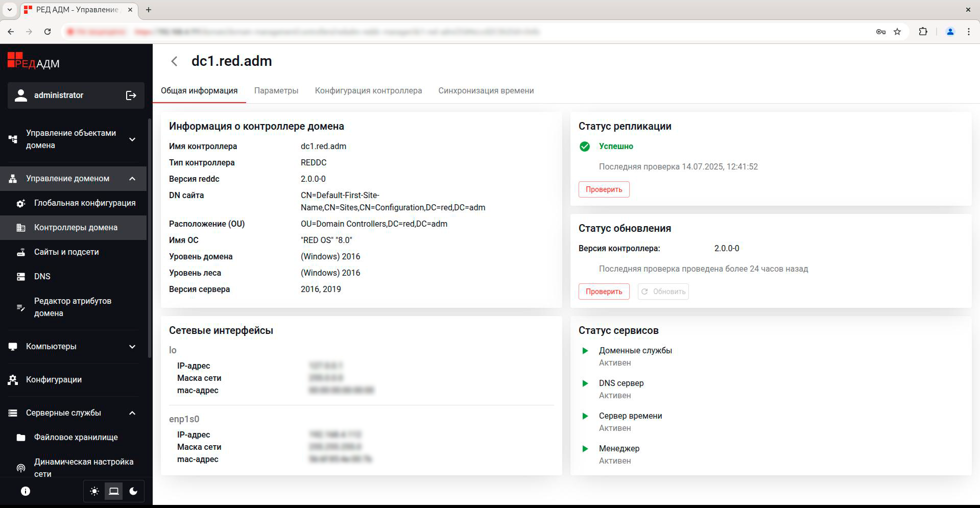Switch to Синхронизация времени tab
Screen dimensions: 980x508
(486, 91)
